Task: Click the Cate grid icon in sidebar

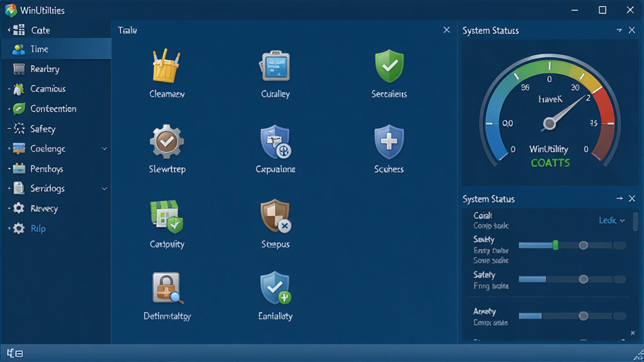Action: point(18,30)
